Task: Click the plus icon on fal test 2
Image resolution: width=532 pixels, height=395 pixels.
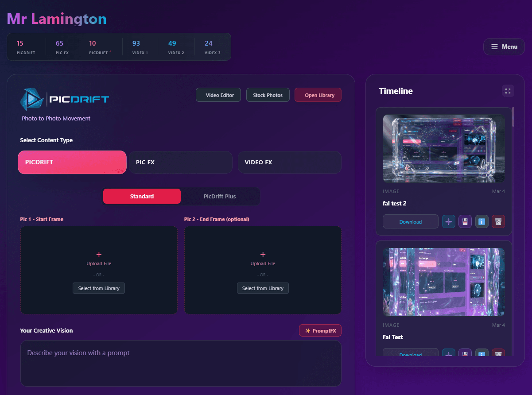Action: coord(449,221)
